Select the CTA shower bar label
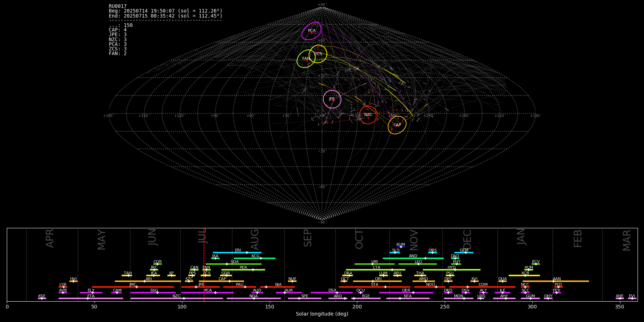Viewport: 644px width, 322px height. click(x=376, y=267)
